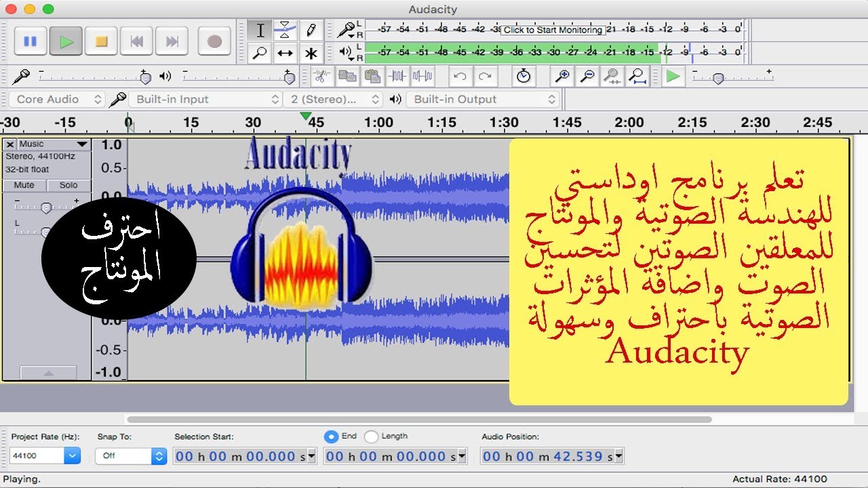Image resolution: width=868 pixels, height=488 pixels.
Task: Undo the last action
Action: click(460, 76)
